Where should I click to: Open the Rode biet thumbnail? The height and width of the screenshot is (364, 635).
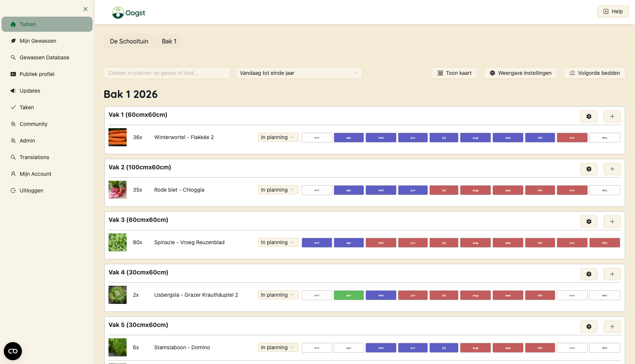pyautogui.click(x=118, y=190)
